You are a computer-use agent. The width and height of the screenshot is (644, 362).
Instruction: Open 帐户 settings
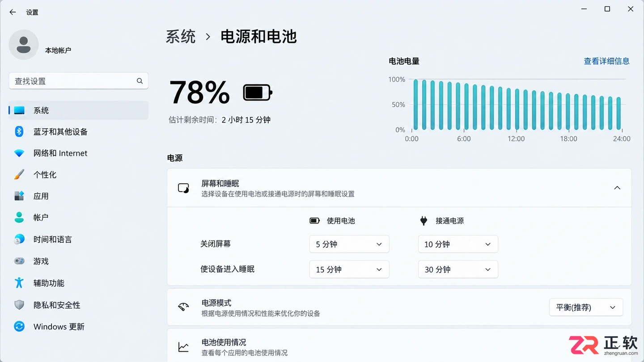(79, 217)
